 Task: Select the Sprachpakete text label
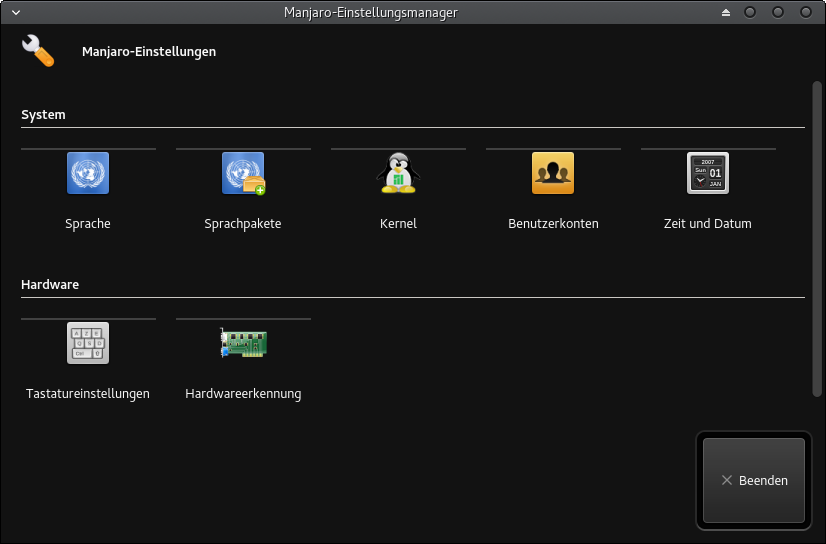coord(243,224)
